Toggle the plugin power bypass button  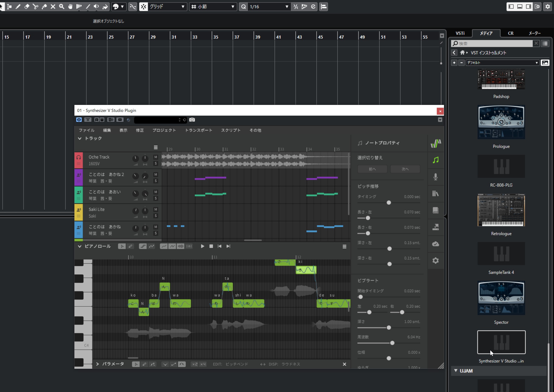(79, 120)
